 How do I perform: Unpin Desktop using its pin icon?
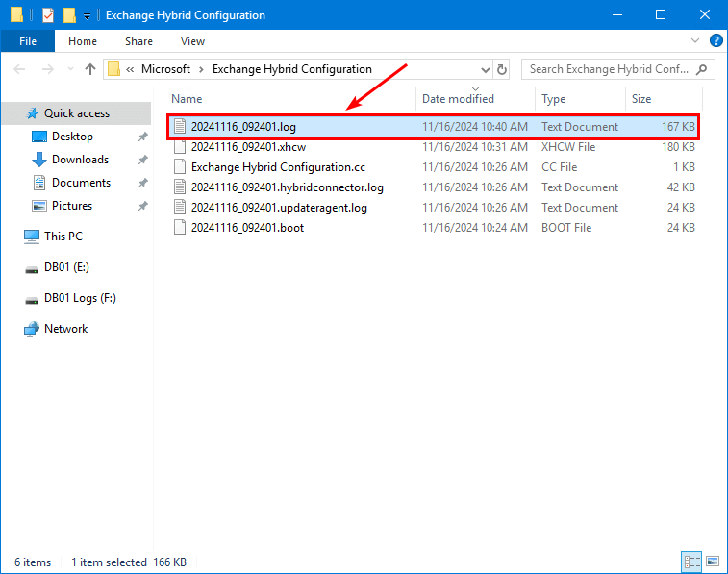coord(142,137)
